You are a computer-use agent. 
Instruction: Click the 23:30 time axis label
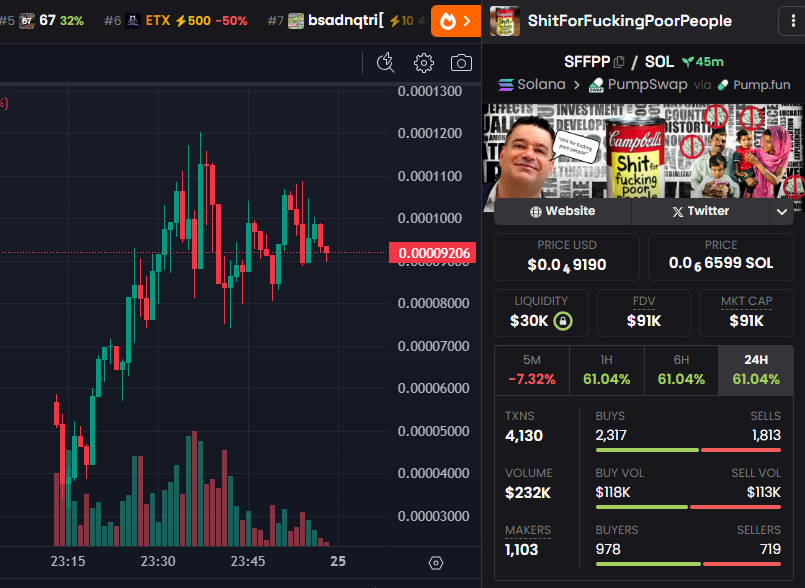[158, 561]
